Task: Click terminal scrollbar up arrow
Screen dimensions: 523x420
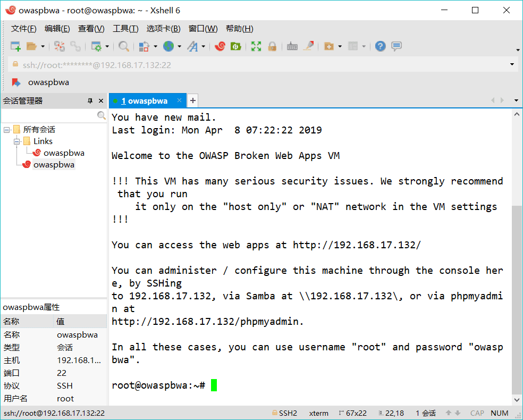Action: point(517,114)
